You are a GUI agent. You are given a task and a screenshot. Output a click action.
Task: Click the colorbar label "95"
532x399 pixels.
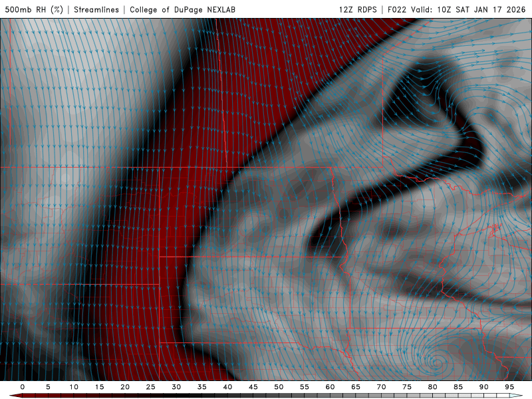[x=509, y=387]
